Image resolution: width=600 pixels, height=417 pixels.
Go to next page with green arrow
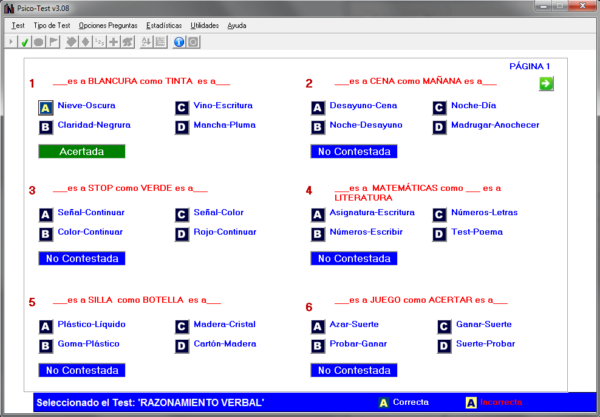tap(546, 84)
